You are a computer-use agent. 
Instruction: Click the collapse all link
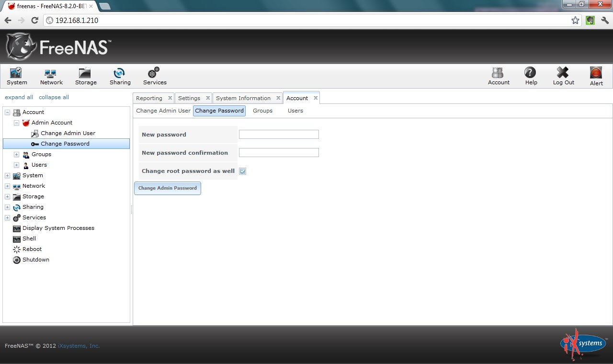tap(54, 97)
